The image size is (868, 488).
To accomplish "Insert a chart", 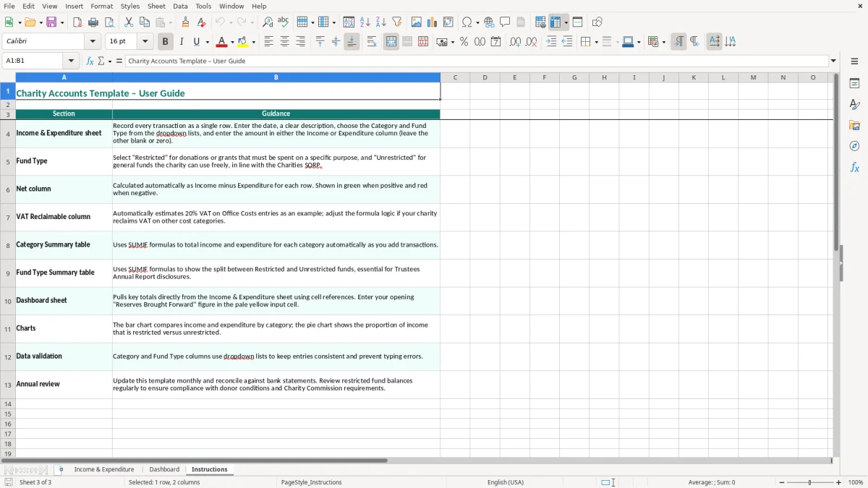I will [x=433, y=22].
